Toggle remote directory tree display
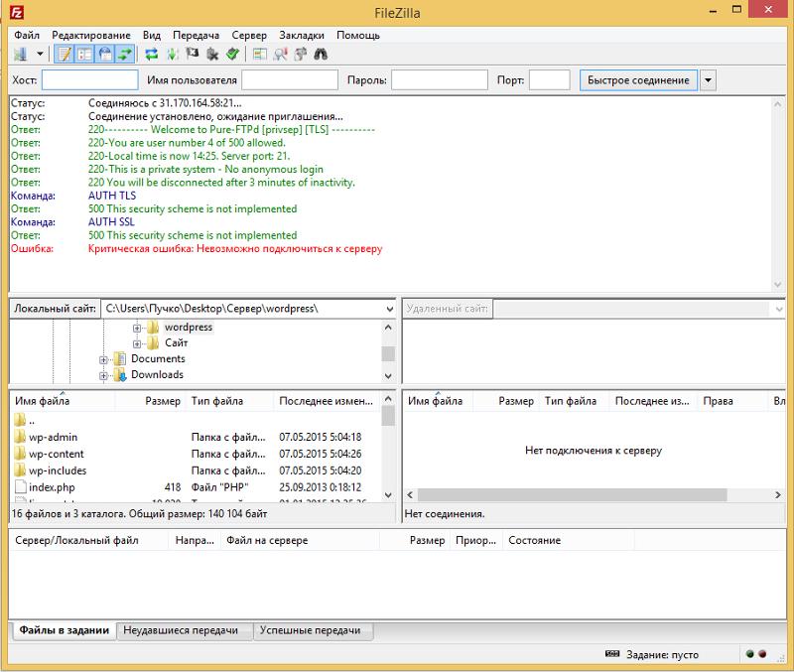This screenshot has height=672, width=794. pos(105,54)
